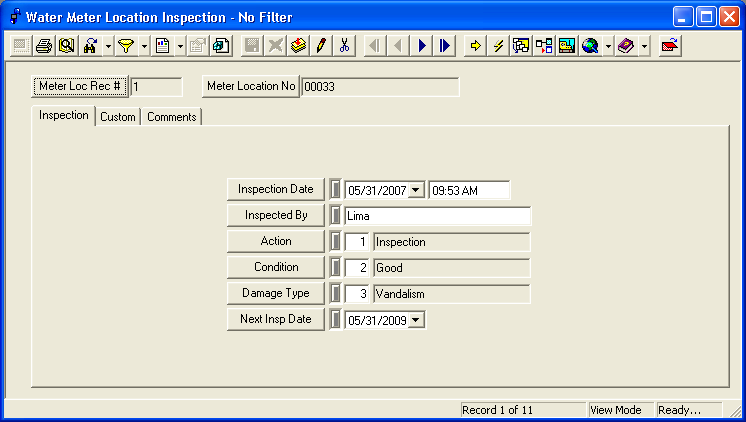Click the Meter Location No field 00033
The height and width of the screenshot is (422, 746).
pos(380,87)
